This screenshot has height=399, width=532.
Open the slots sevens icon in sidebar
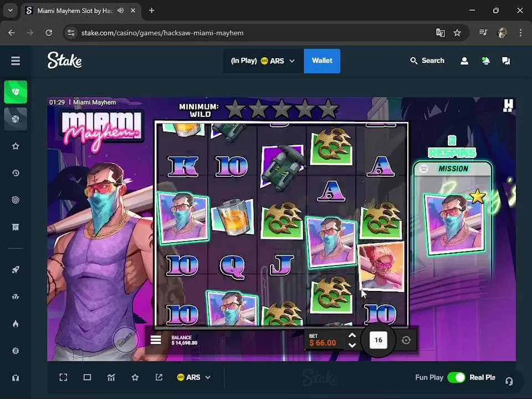tap(16, 296)
